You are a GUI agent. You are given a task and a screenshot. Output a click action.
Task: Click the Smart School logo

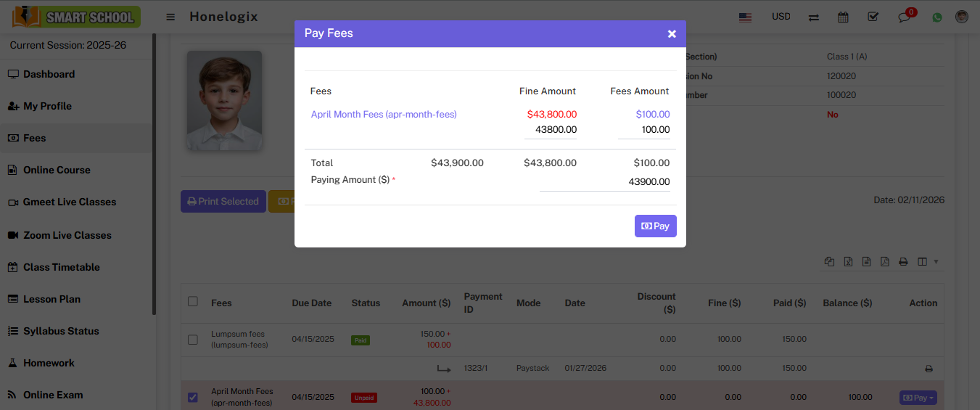pyautogui.click(x=76, y=17)
